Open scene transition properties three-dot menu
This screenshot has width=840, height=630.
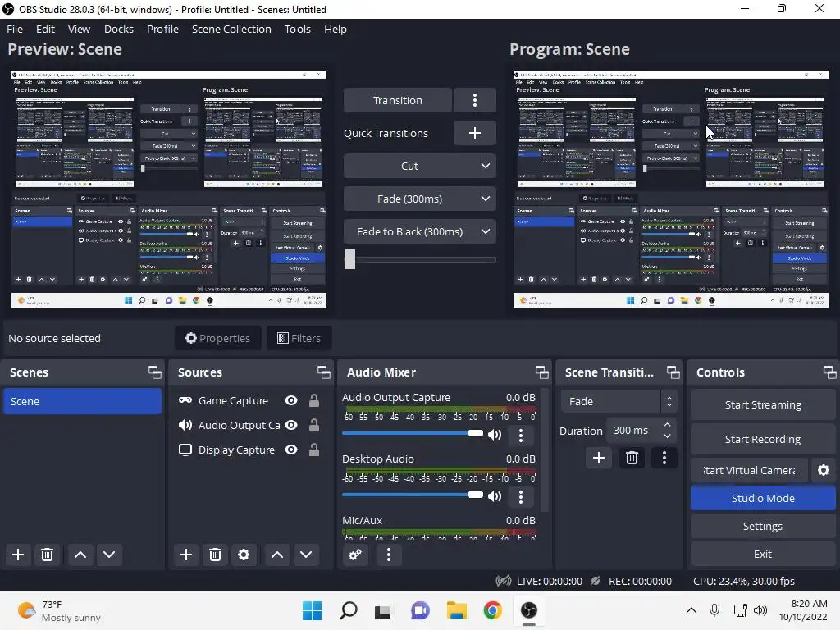pos(664,458)
